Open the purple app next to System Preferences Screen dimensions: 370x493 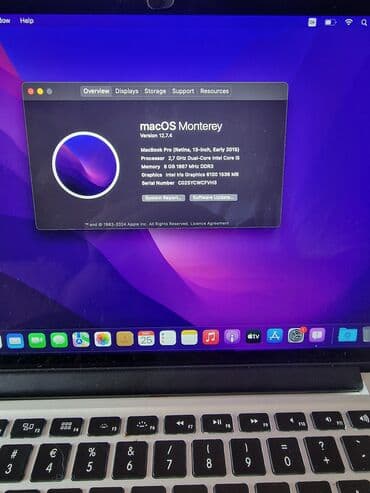pos(317,335)
